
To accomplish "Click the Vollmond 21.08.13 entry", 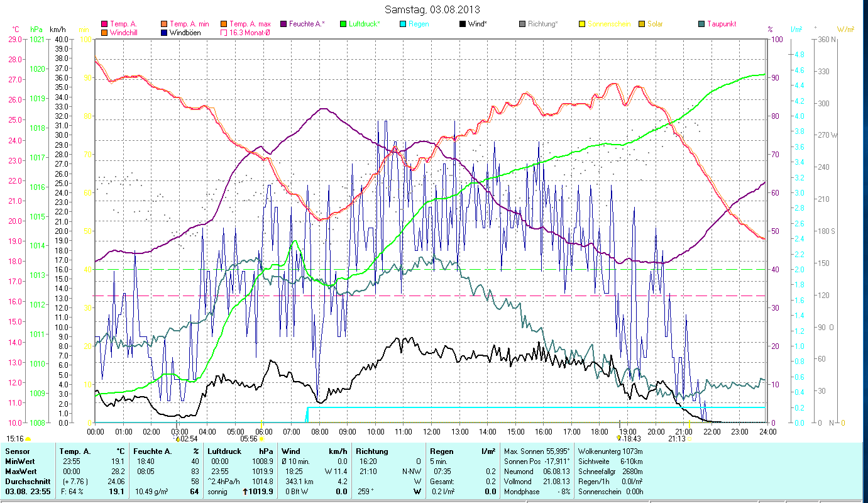I will (x=536, y=482).
